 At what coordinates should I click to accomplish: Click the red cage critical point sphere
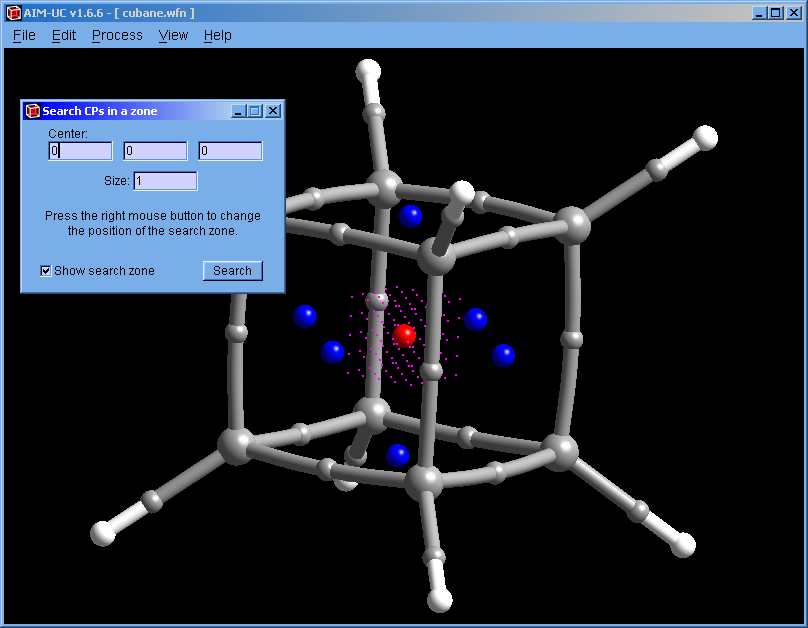click(404, 335)
